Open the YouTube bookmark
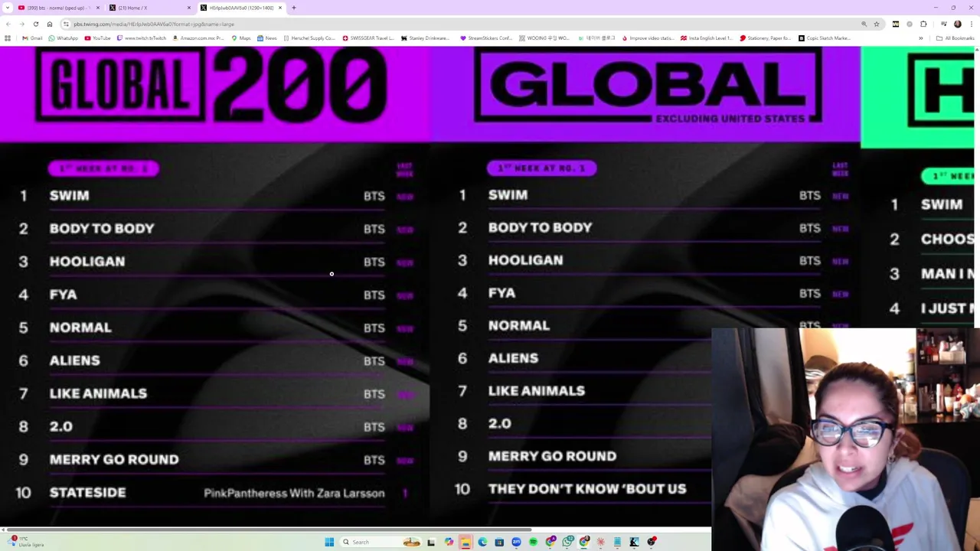980x551 pixels. click(x=97, y=38)
